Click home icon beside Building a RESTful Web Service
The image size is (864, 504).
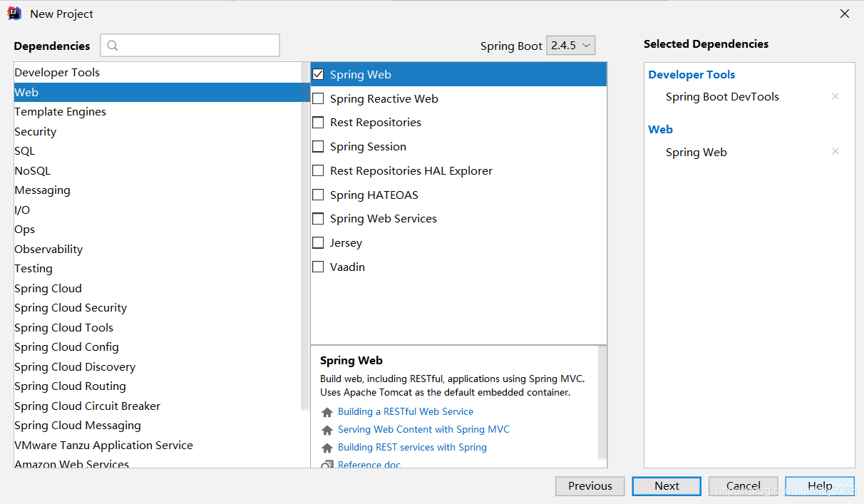pyautogui.click(x=327, y=412)
